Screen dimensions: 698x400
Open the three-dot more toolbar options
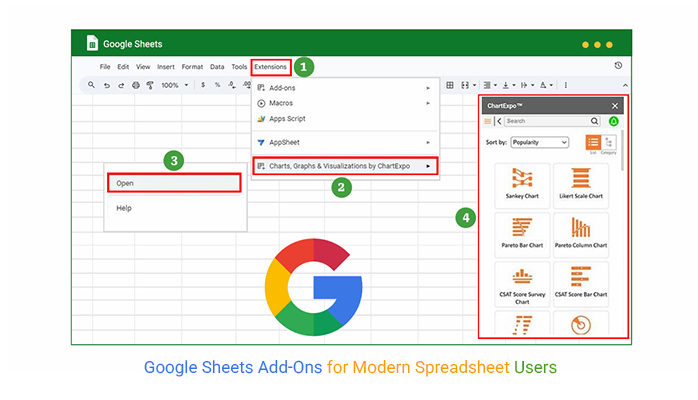click(566, 85)
